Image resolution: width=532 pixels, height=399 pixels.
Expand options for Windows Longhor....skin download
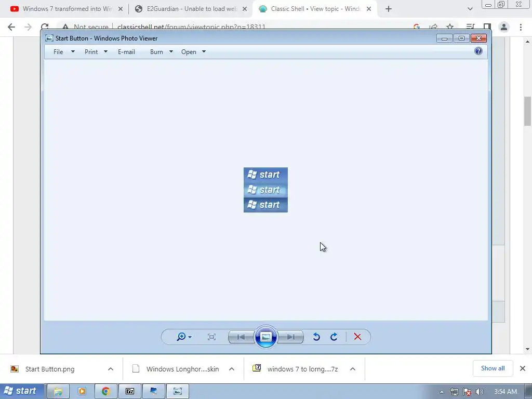click(231, 369)
